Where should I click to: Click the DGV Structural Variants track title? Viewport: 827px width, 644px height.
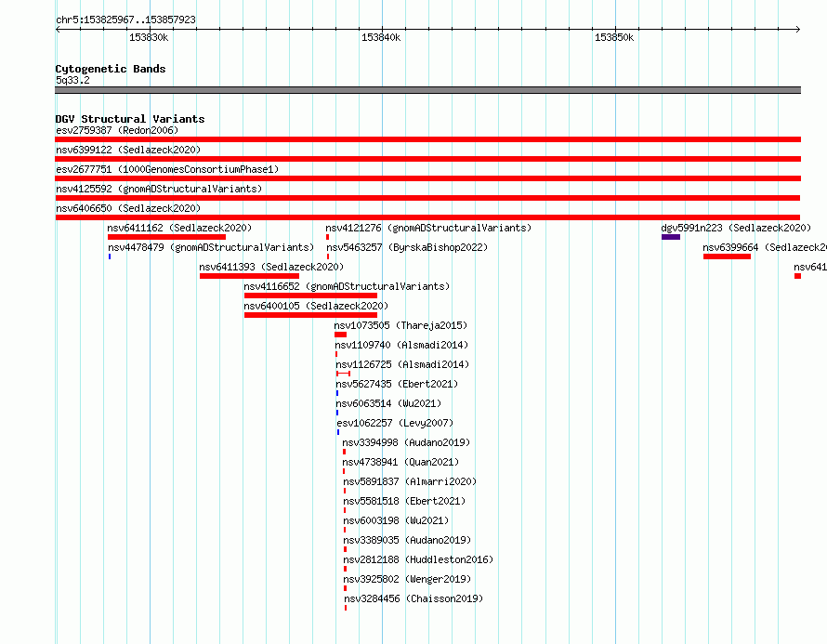(130, 119)
